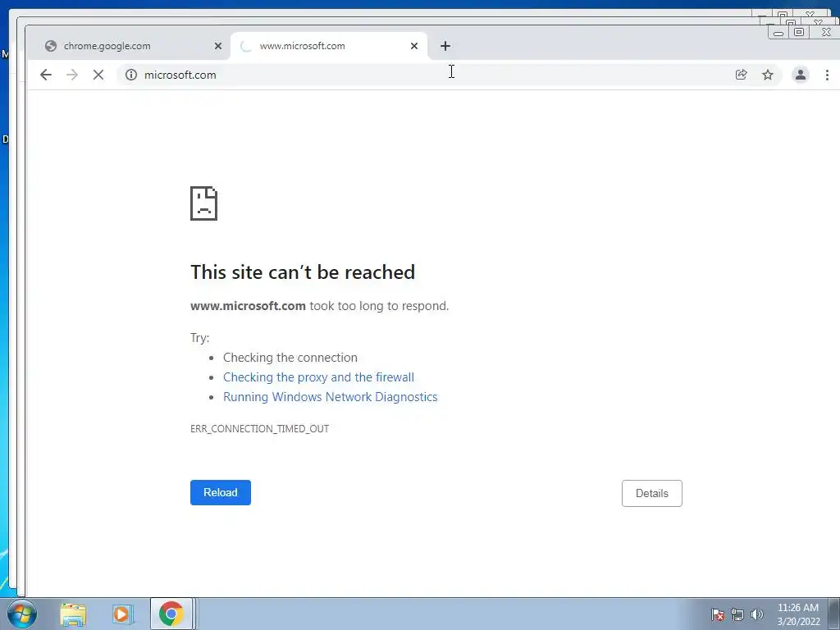Image resolution: width=840 pixels, height=630 pixels.
Task: Reload the page with the blue button
Action: [220, 492]
